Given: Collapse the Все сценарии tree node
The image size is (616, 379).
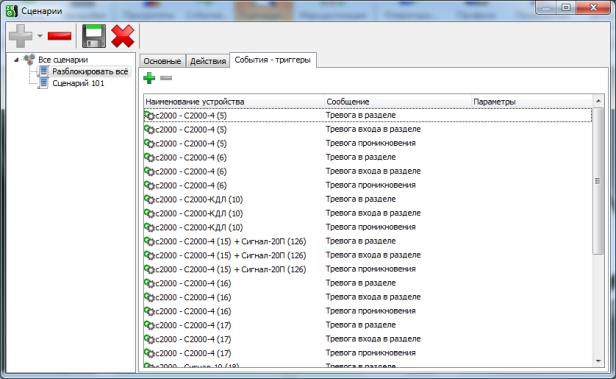Looking at the screenshot, I should [16, 60].
